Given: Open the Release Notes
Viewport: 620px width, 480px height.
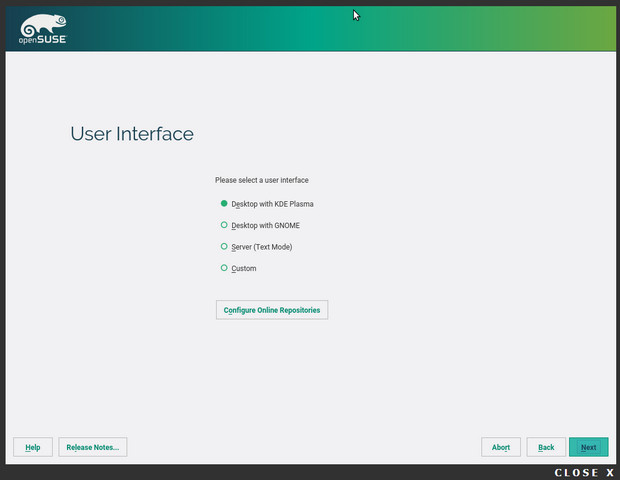Looking at the screenshot, I should (x=93, y=447).
